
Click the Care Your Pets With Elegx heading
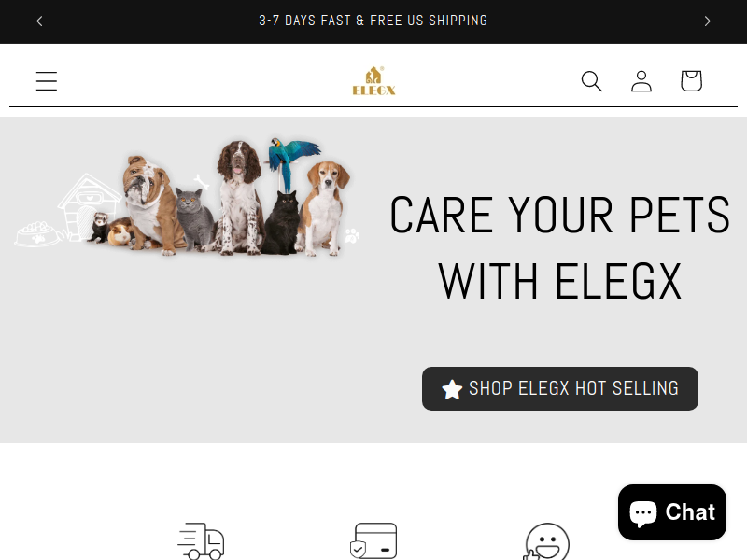click(559, 247)
